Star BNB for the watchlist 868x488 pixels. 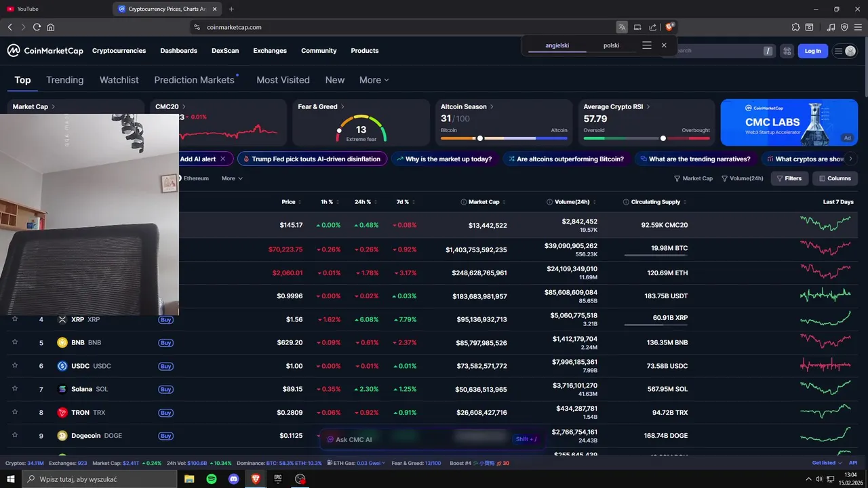click(x=15, y=342)
